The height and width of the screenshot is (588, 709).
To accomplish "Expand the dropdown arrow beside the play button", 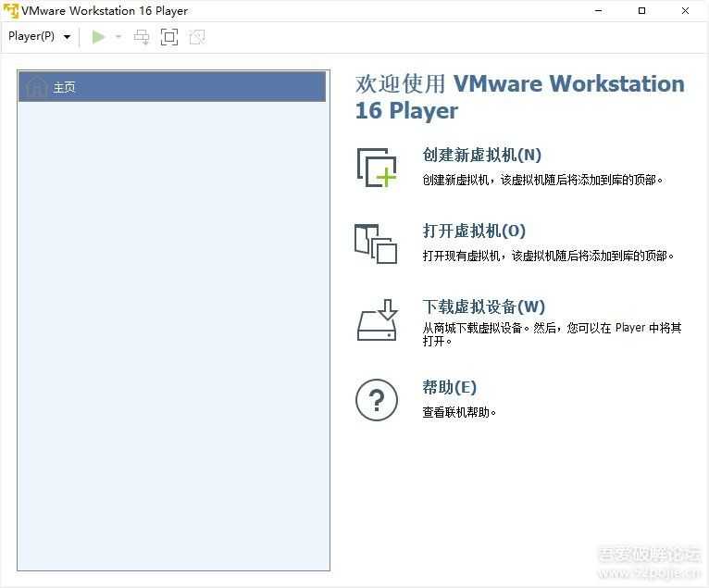I will 118,37.
